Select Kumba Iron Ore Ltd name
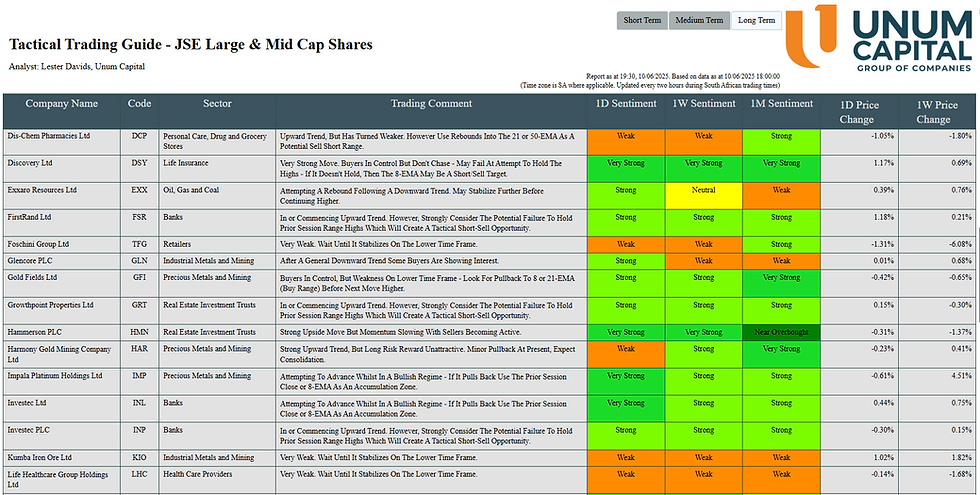980x495 pixels. 39,458
